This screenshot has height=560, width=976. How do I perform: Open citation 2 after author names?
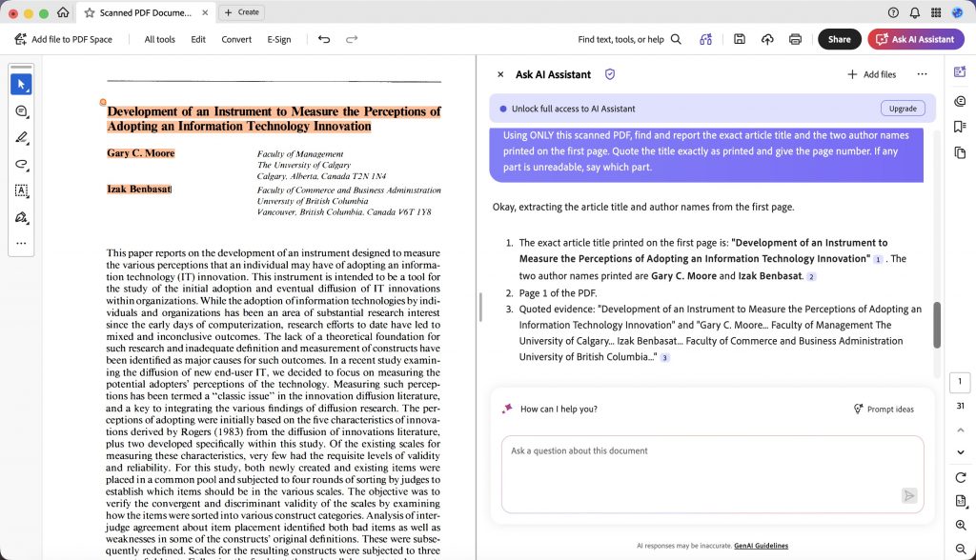811,277
